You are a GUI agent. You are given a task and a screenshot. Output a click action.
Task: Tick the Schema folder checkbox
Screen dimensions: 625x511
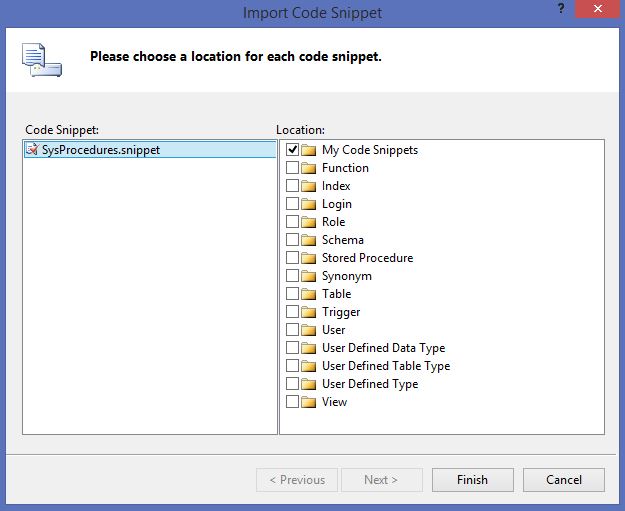292,240
